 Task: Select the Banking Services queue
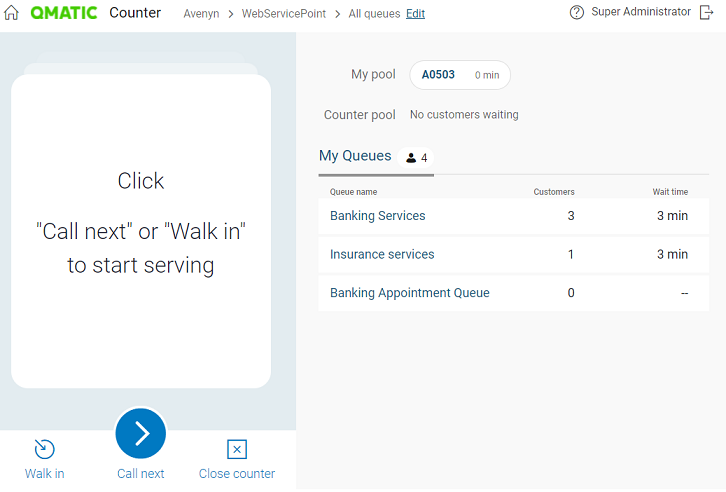pyautogui.click(x=378, y=216)
